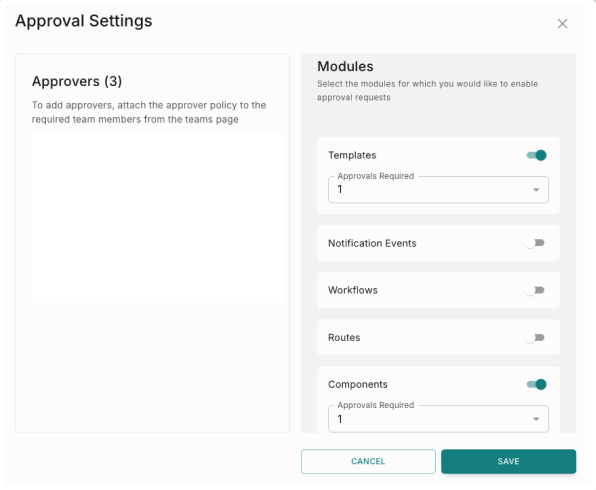596x490 pixels.
Task: Click the Routes module label
Action: point(344,338)
